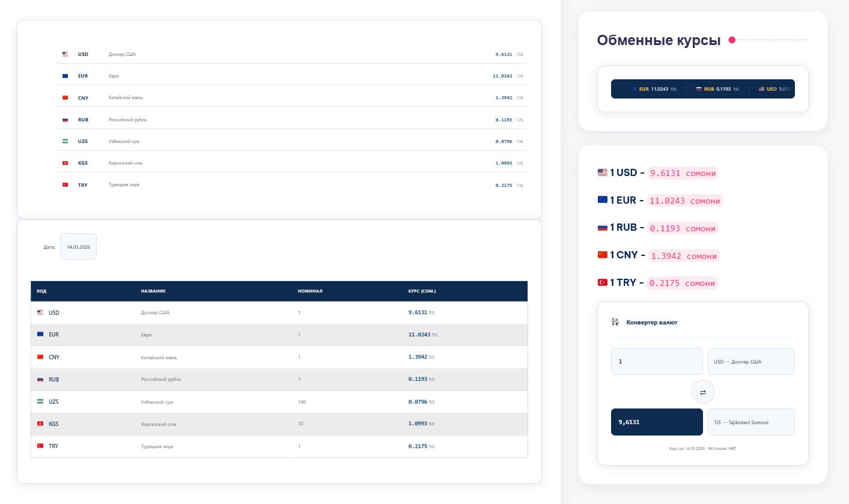Click the Chinese flag next to 1 CNY
This screenshot has width=849, height=504.
[x=602, y=255]
